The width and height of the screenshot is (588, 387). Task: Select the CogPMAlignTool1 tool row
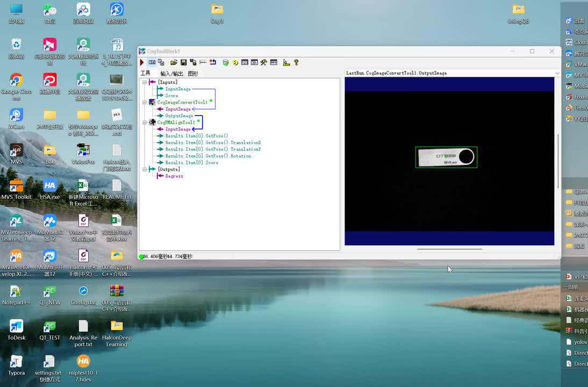click(176, 122)
